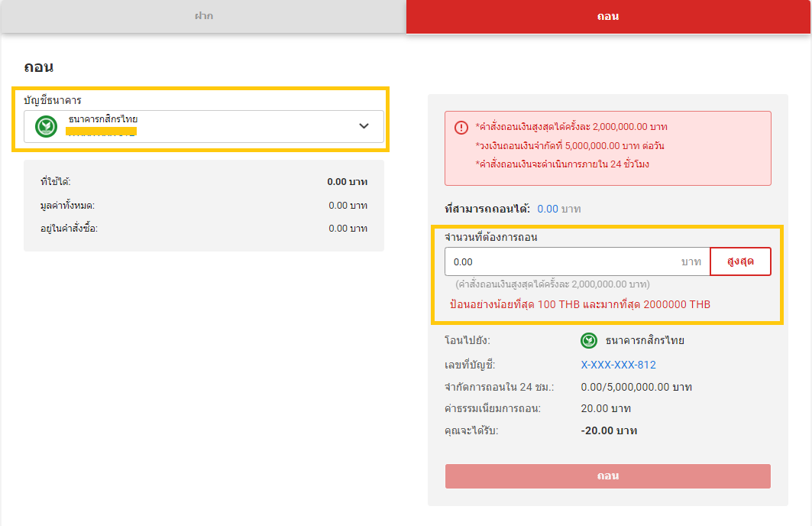Switch to the ฝาก (deposit) tab
The height and width of the screenshot is (526, 812).
203,16
